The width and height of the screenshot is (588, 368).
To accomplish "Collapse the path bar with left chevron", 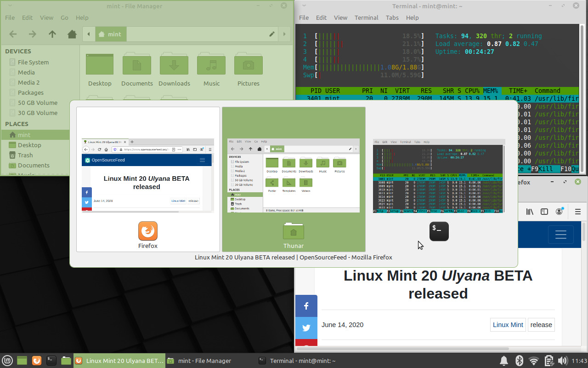I will [x=88, y=34].
